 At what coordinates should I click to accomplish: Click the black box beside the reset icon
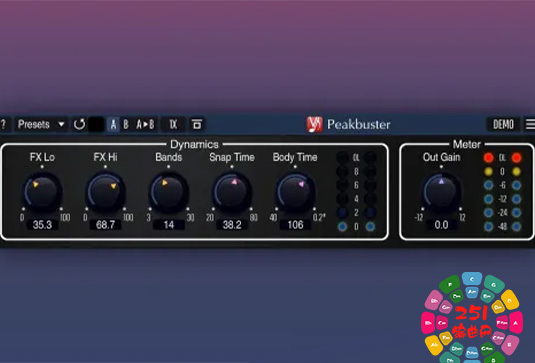97,124
